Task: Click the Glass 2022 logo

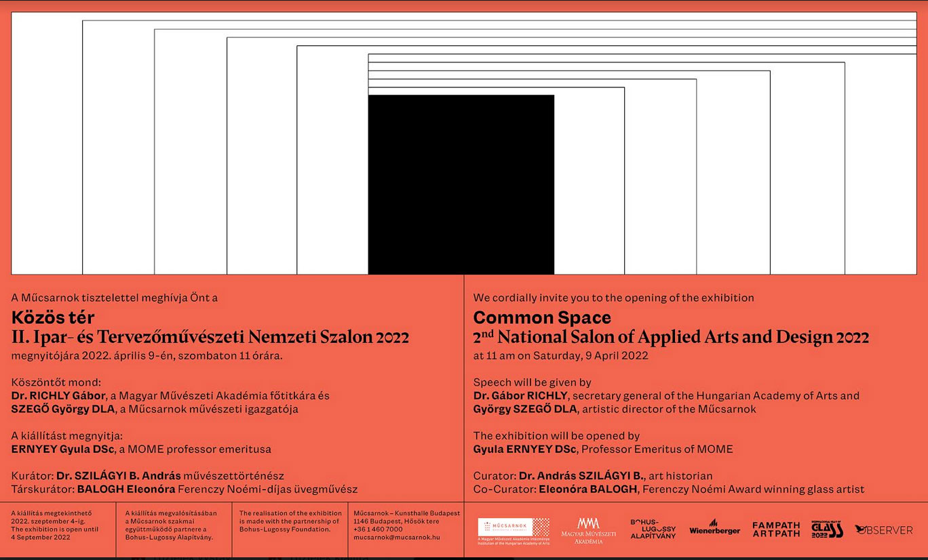Action: (827, 529)
